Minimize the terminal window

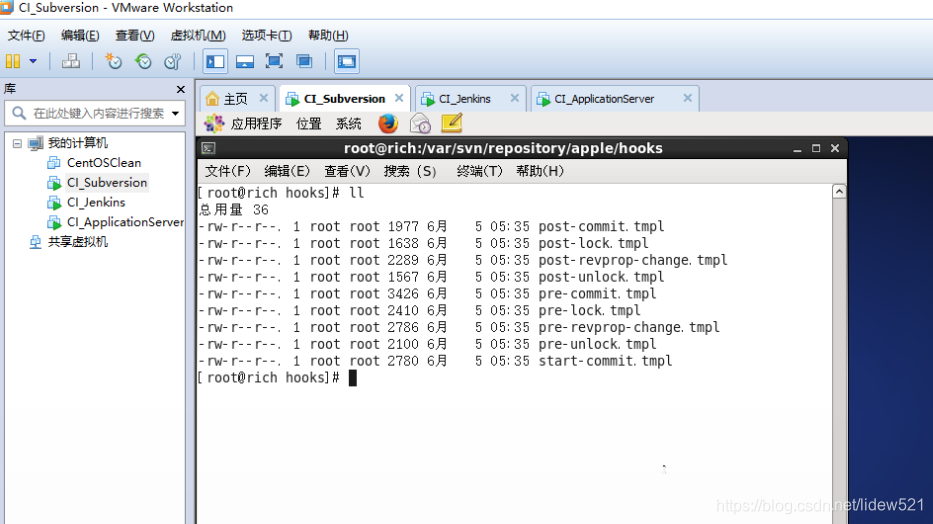pos(797,149)
